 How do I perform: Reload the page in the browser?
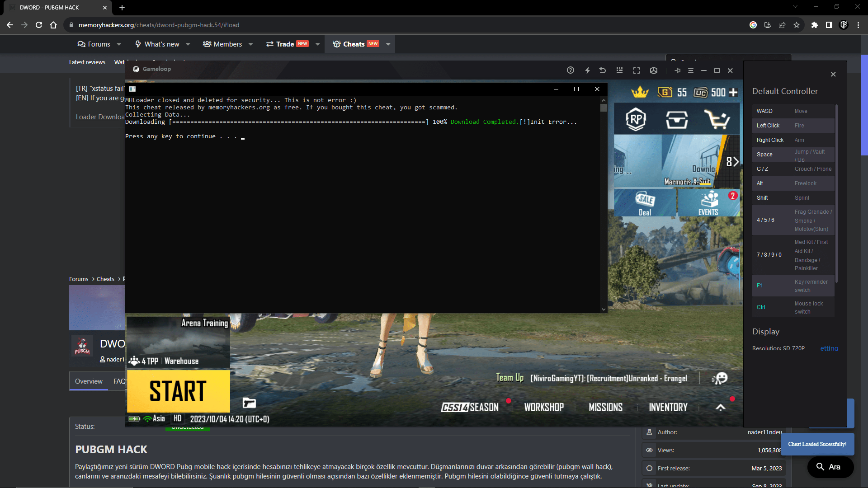[39, 25]
